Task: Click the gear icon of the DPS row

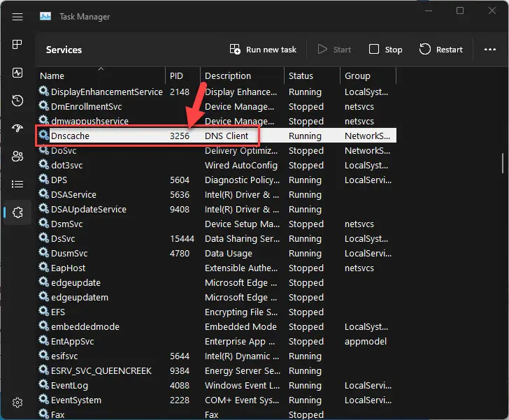Action: click(x=44, y=179)
